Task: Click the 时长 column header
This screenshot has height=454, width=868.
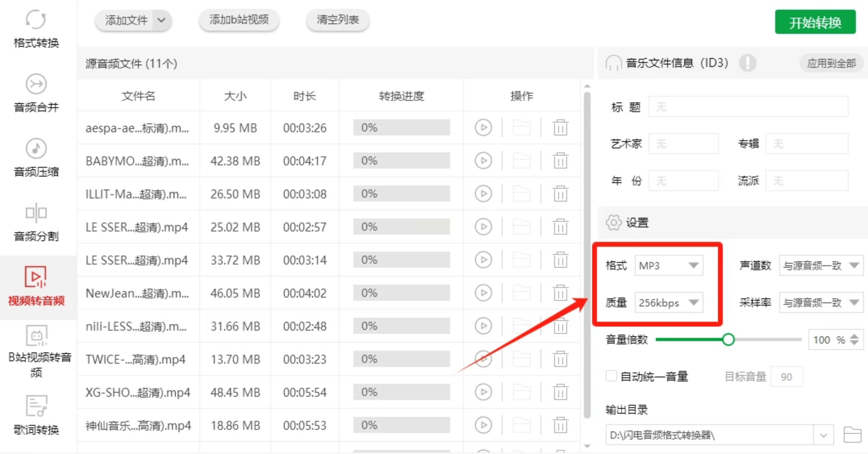Action: click(x=305, y=96)
